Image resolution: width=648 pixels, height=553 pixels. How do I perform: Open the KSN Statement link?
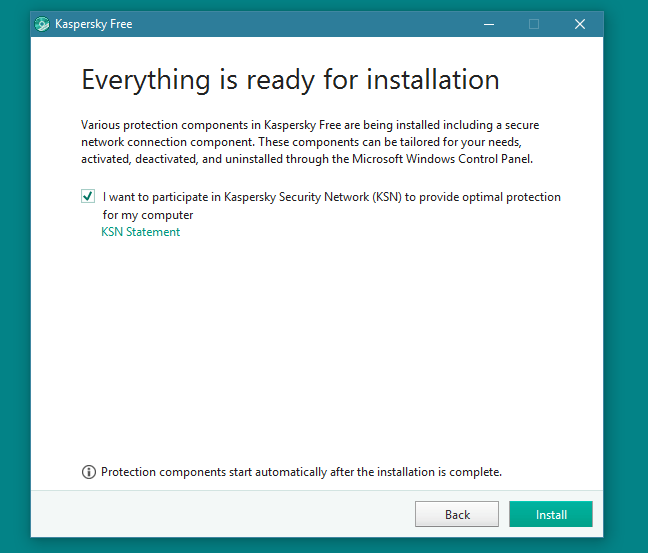coord(141,232)
